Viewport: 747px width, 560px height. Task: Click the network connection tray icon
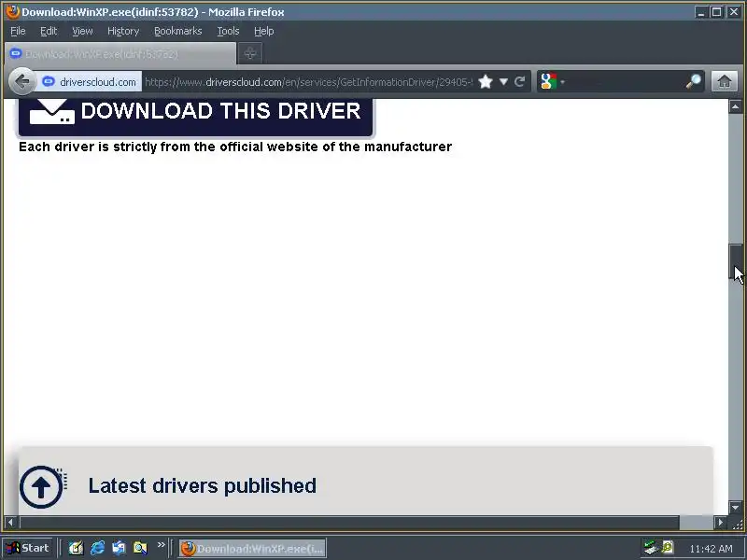(649, 548)
